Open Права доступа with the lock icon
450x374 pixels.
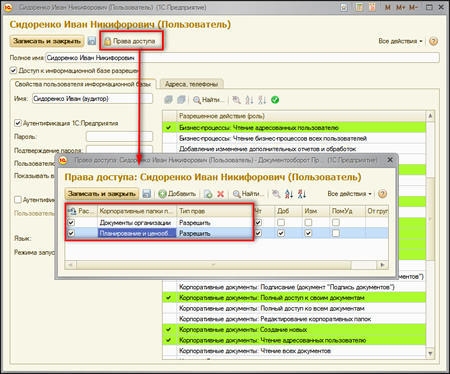pyautogui.click(x=130, y=41)
